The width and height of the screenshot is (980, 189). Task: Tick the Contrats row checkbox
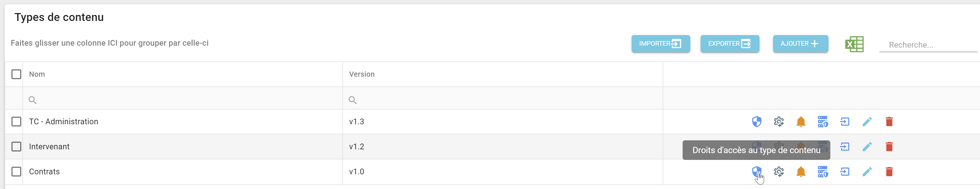(16, 172)
